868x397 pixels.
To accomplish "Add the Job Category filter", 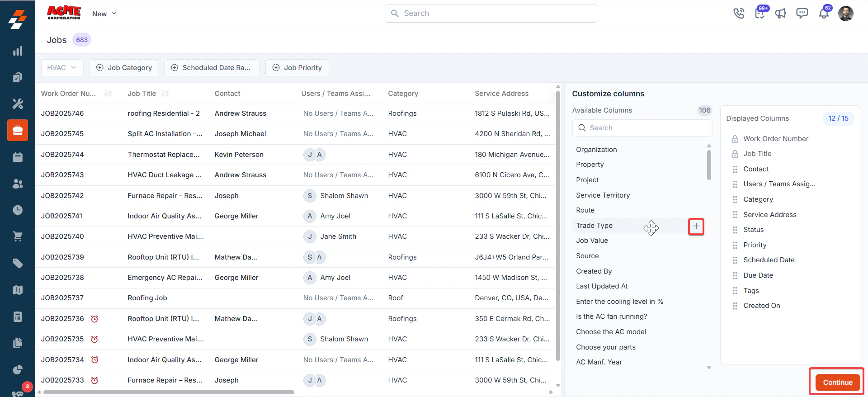I will [124, 68].
